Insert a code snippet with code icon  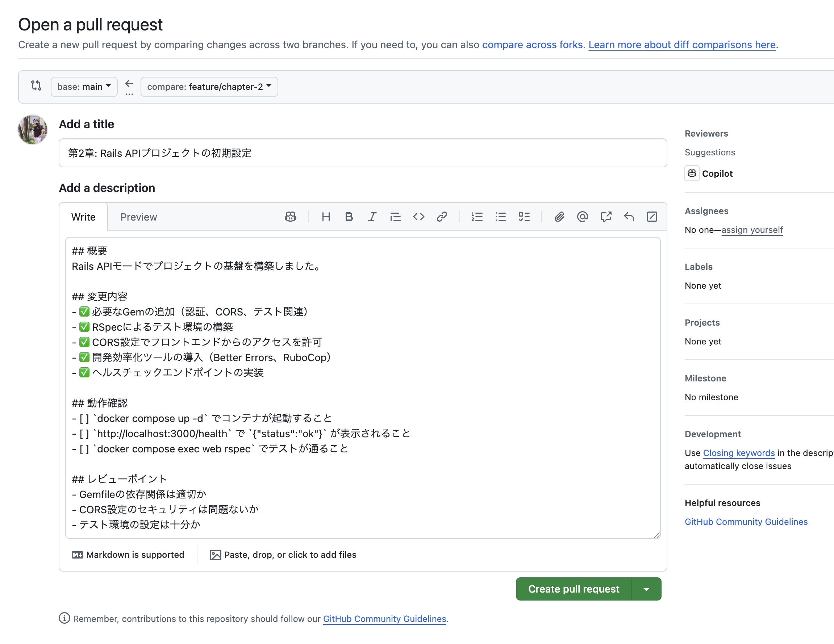418,217
